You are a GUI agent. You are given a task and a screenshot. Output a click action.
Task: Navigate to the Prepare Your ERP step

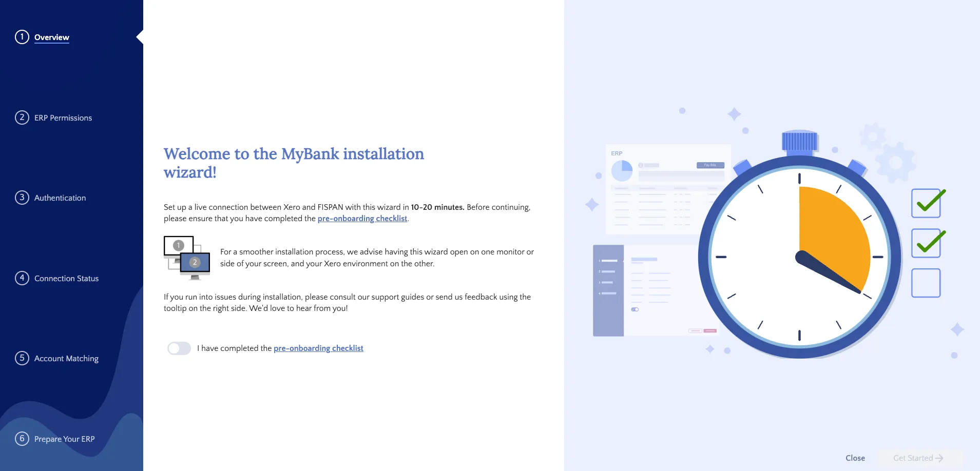64,439
